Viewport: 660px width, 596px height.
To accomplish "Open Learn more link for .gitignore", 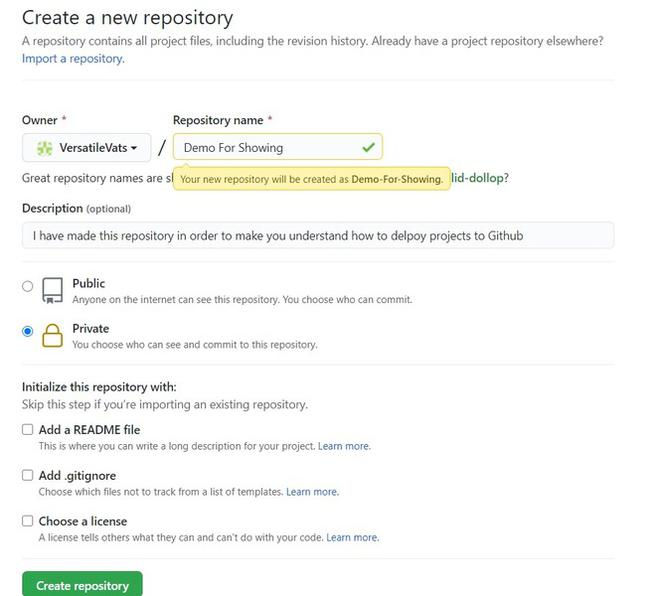I will coord(312,492).
